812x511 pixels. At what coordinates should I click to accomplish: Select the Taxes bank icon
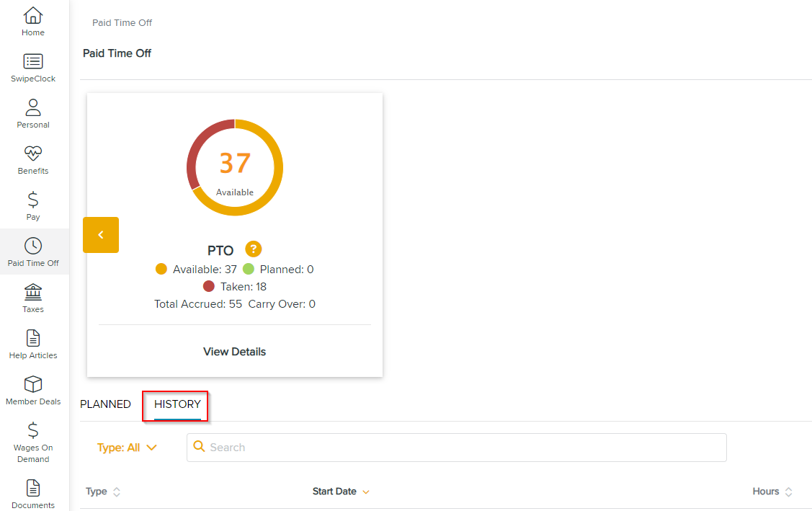pos(32,293)
